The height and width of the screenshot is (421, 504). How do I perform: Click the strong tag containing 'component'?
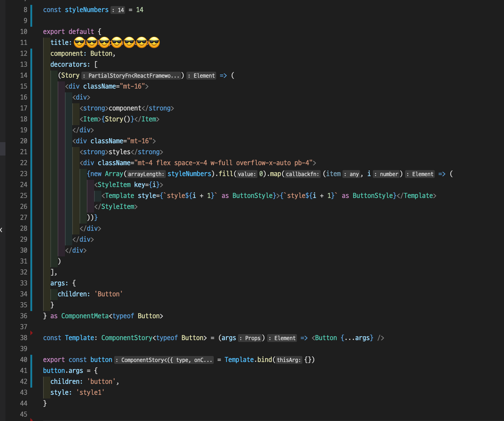[x=127, y=108]
